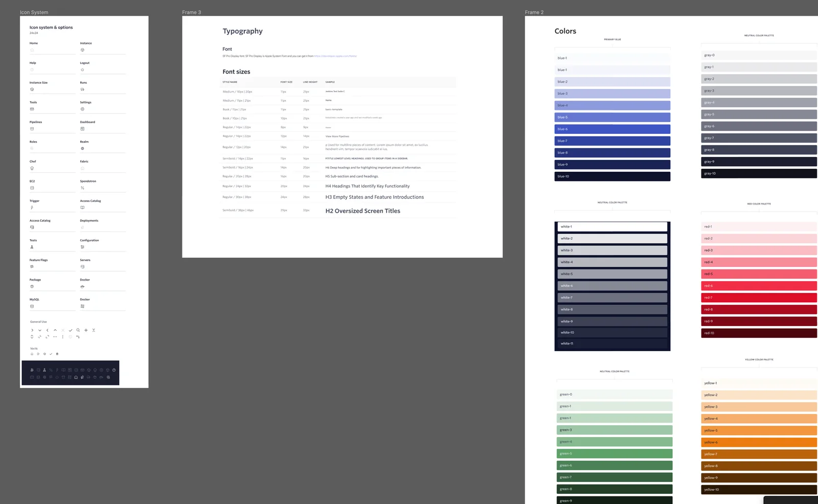The width and height of the screenshot is (818, 504).
Task: Select the "View More Pipelines" sample text
Action: (337, 136)
